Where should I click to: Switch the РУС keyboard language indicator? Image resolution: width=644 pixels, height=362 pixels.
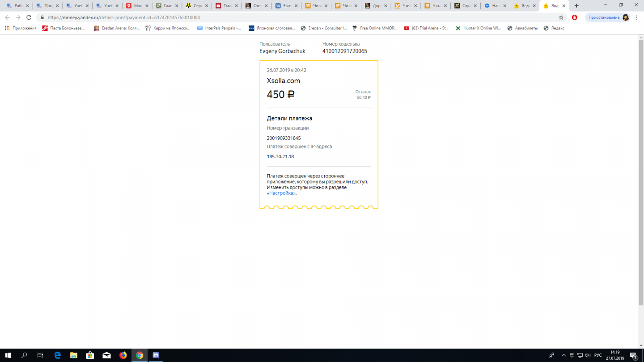click(598, 355)
